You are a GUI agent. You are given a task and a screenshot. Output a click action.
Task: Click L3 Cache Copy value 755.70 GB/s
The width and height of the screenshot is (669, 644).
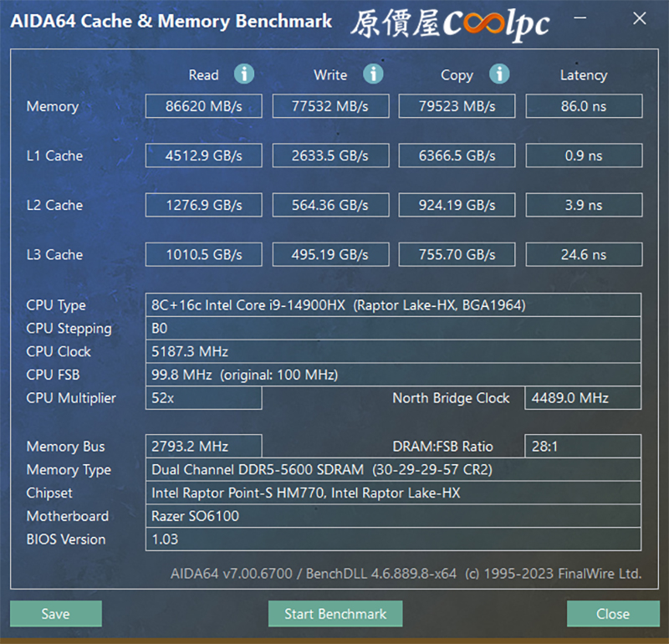457,254
